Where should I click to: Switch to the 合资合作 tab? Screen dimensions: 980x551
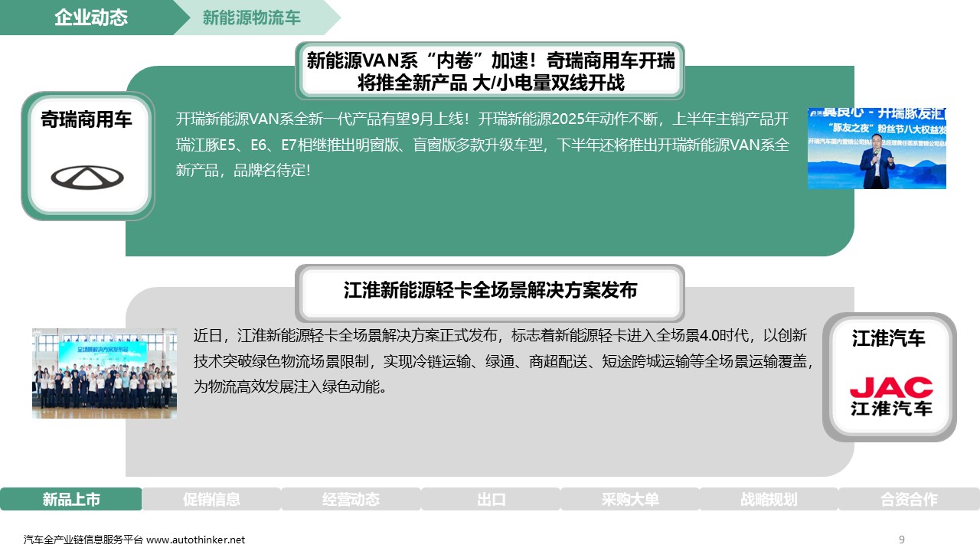[x=910, y=500]
